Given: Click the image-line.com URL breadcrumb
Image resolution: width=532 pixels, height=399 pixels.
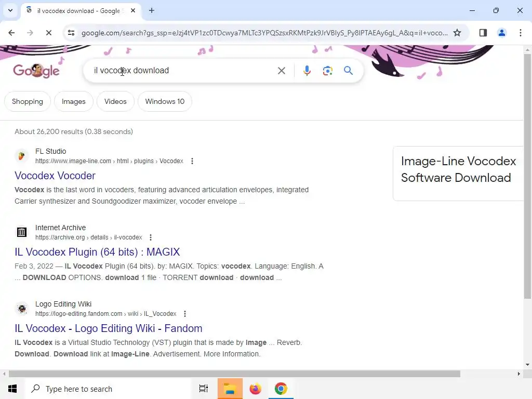Looking at the screenshot, I should click(x=109, y=161).
